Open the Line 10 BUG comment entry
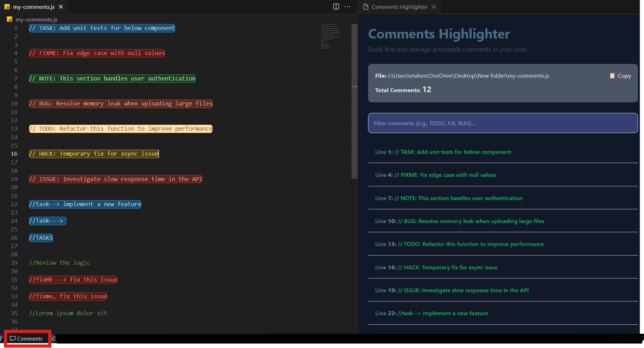Screen dimensions: 644x348 (459, 221)
